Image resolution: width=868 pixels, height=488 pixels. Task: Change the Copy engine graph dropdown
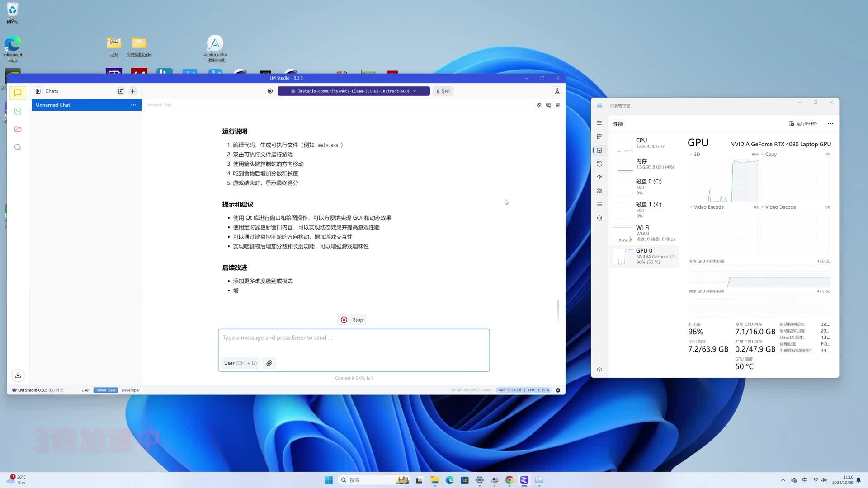(769, 155)
